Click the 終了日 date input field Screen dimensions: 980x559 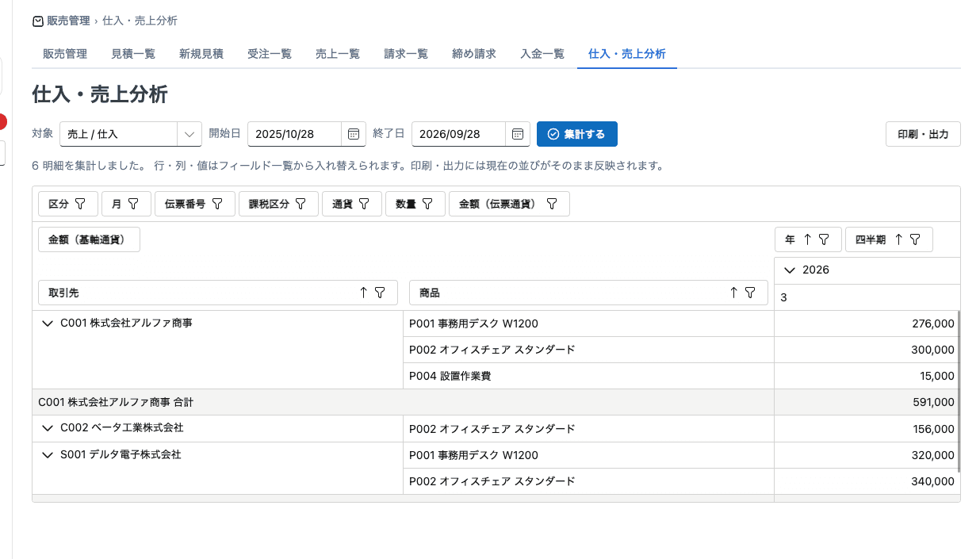pos(458,134)
